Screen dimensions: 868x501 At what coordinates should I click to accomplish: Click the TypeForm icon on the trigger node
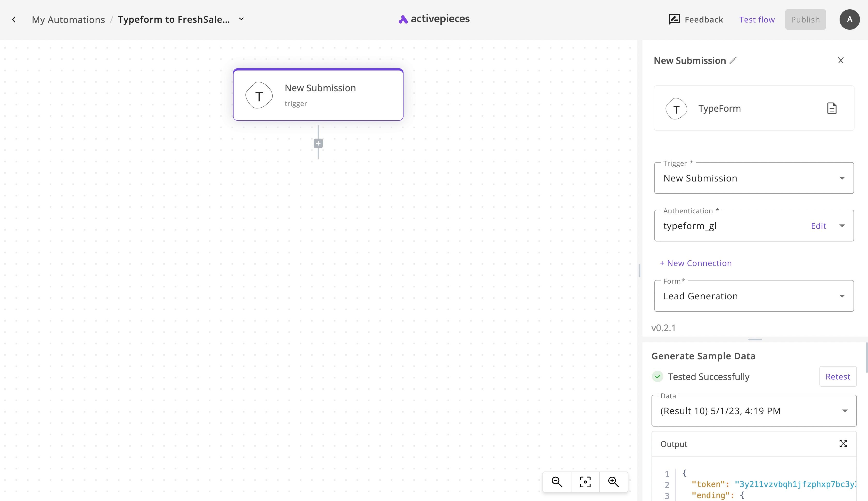click(259, 95)
